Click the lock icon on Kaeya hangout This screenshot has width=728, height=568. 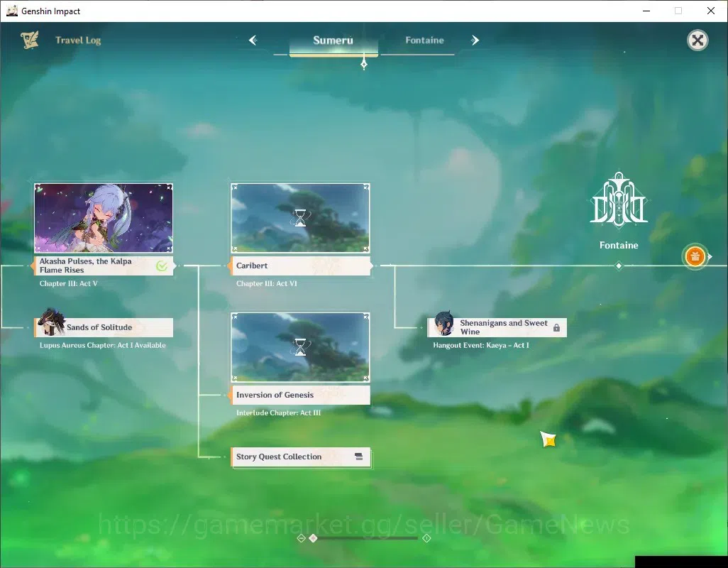pos(556,328)
